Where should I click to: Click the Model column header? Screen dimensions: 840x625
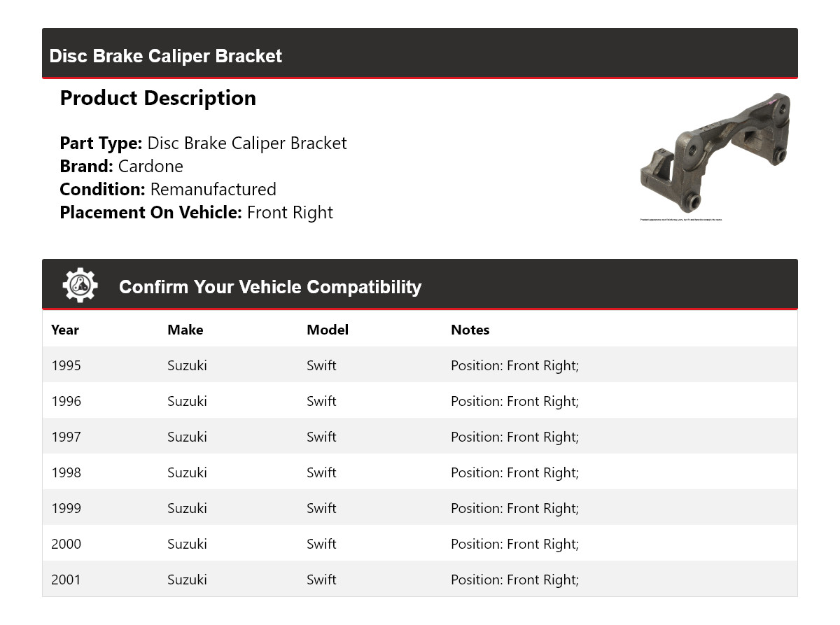[328, 330]
